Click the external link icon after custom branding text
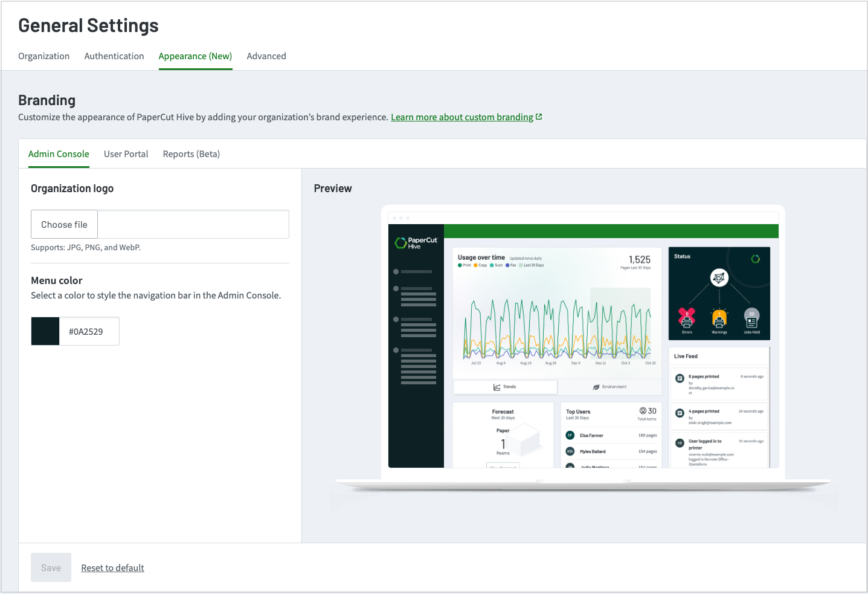Viewport: 868px width, 594px height. (x=539, y=116)
